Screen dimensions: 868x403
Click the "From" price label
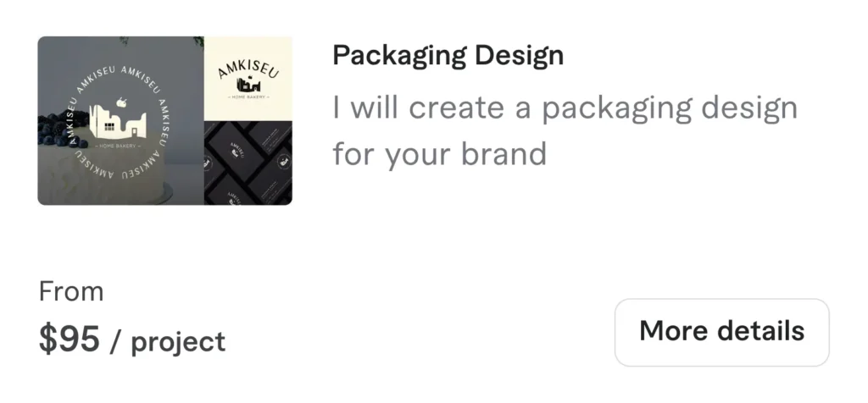click(x=71, y=292)
